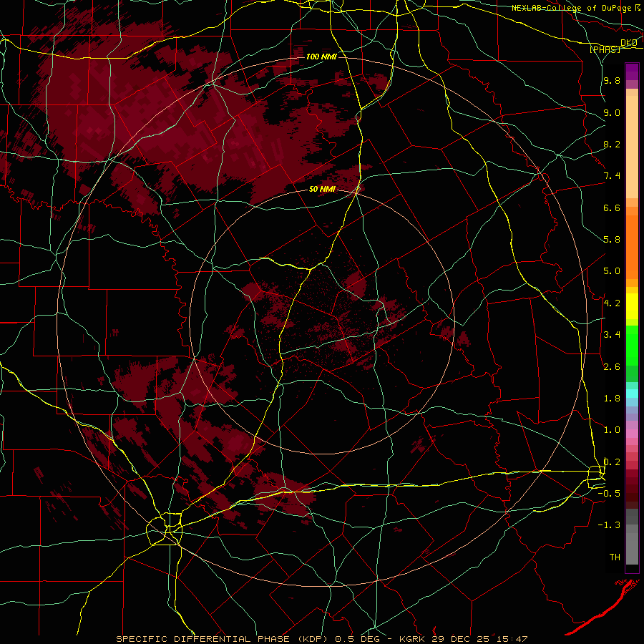The image size is (644, 644).
Task: Click the 4.2 scale value
Action: 612,303
